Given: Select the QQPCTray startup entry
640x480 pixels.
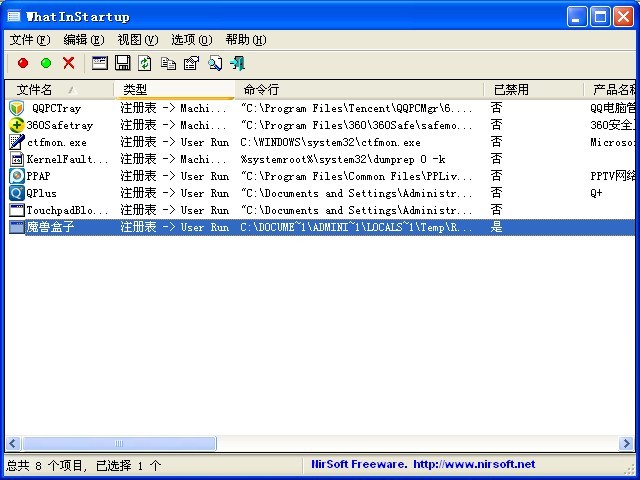Looking at the screenshot, I should click(x=56, y=108).
